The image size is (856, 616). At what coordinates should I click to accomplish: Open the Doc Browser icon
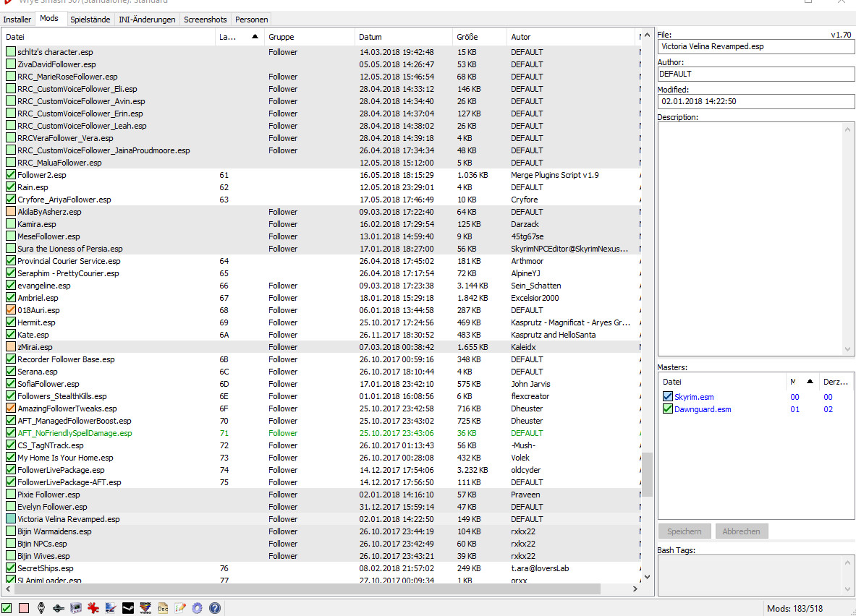point(164,608)
